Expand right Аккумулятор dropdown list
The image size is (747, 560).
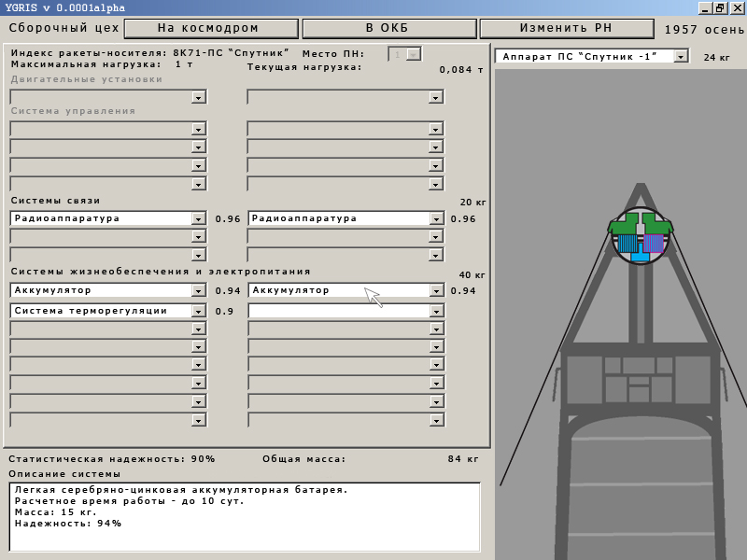click(435, 290)
